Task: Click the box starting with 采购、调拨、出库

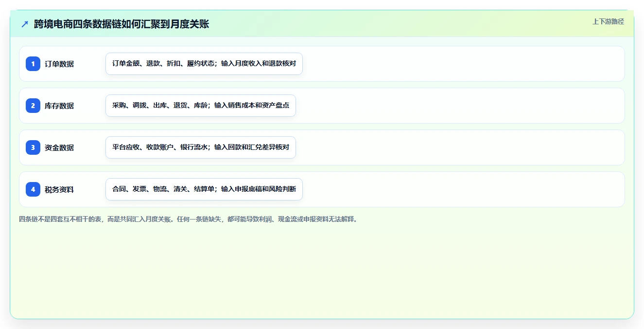Action: tap(201, 106)
